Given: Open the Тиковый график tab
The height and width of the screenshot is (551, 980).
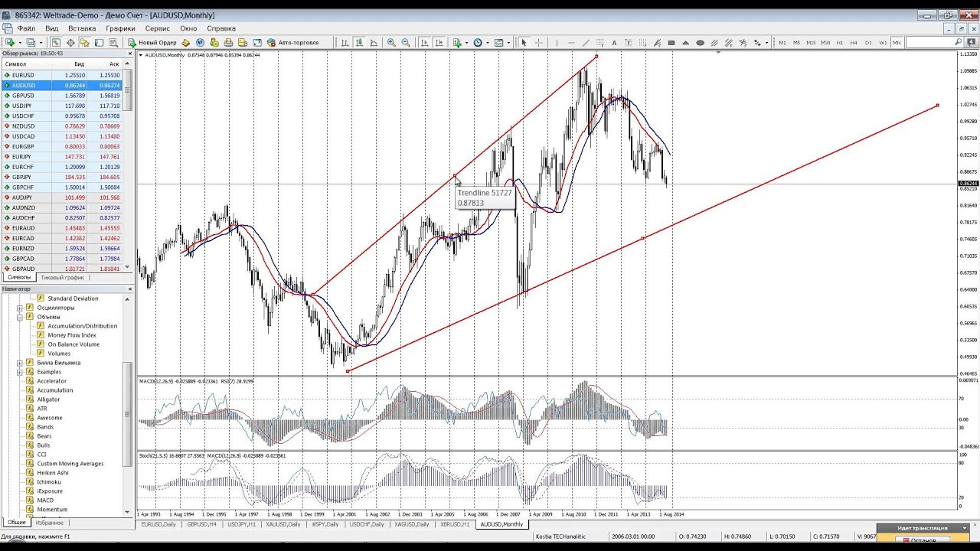Looking at the screenshot, I should 63,277.
